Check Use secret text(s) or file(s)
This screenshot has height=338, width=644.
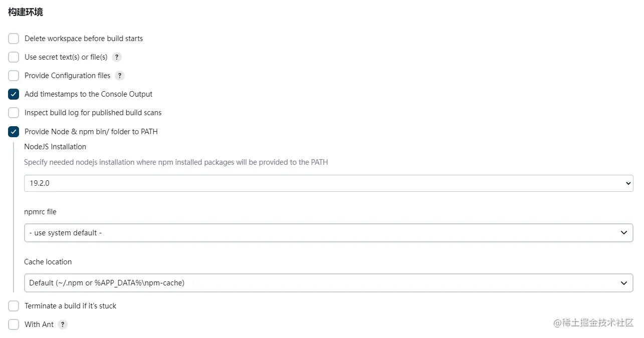14,57
